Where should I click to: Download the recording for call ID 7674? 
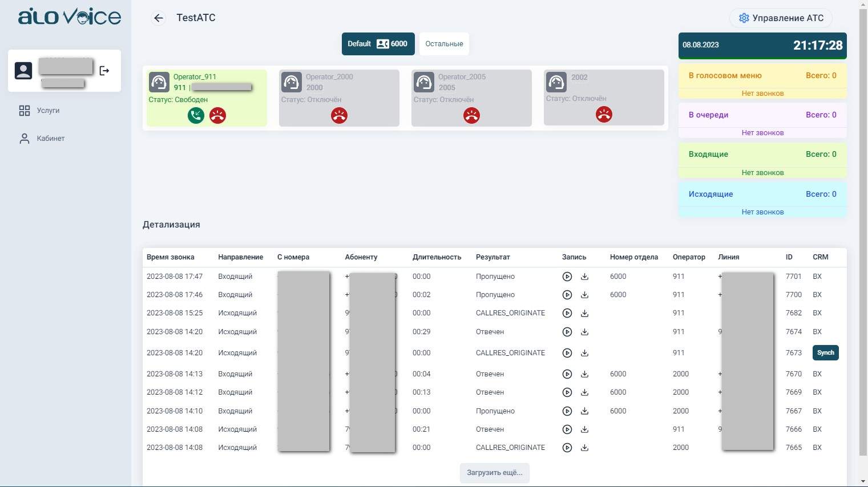click(584, 332)
